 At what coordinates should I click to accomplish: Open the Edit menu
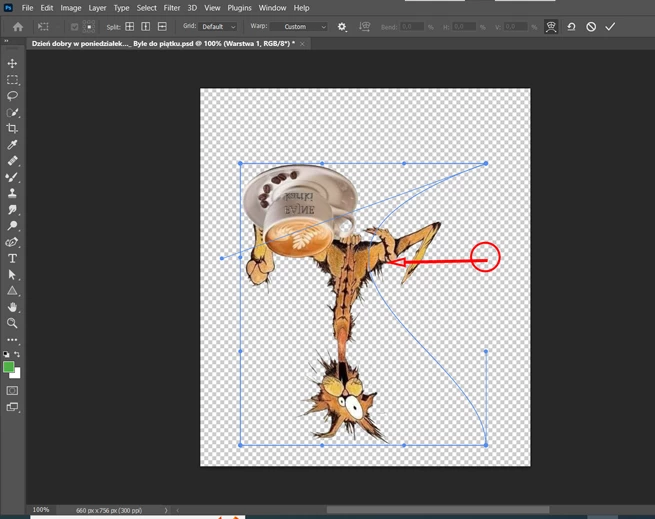coord(47,8)
